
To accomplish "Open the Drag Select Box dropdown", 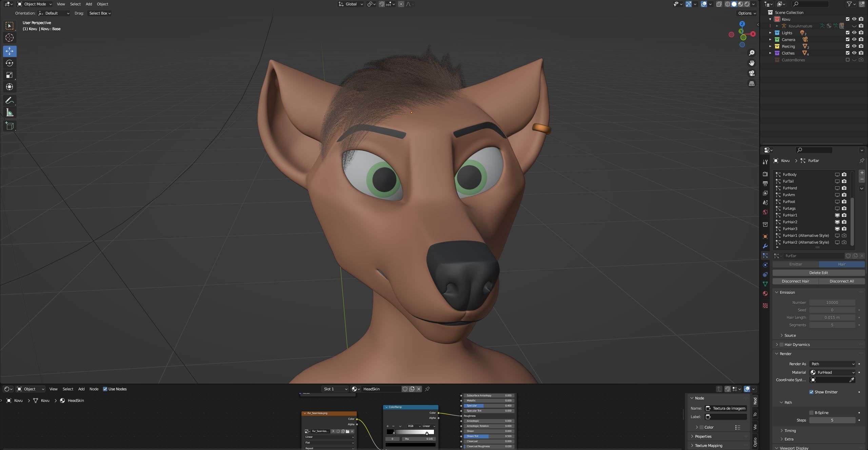I will (x=100, y=13).
